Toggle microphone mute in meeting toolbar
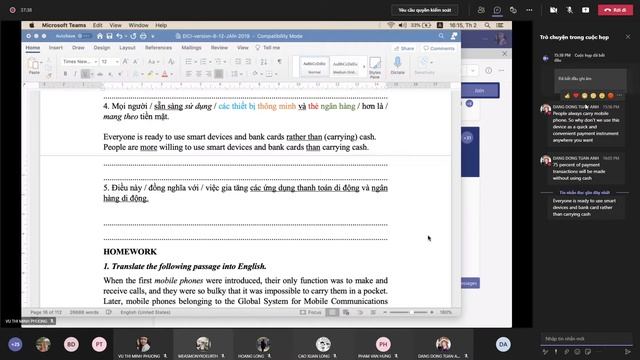This screenshot has height=360, width=640. tap(569, 10)
